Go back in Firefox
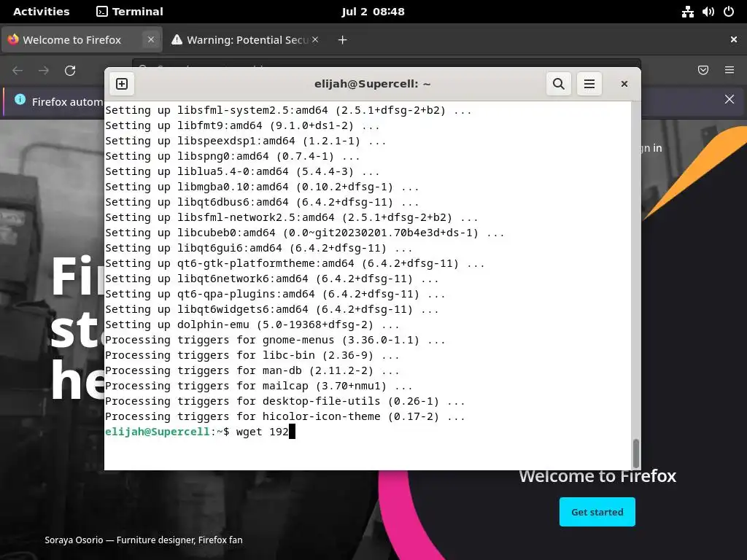747x560 pixels. 18,71
